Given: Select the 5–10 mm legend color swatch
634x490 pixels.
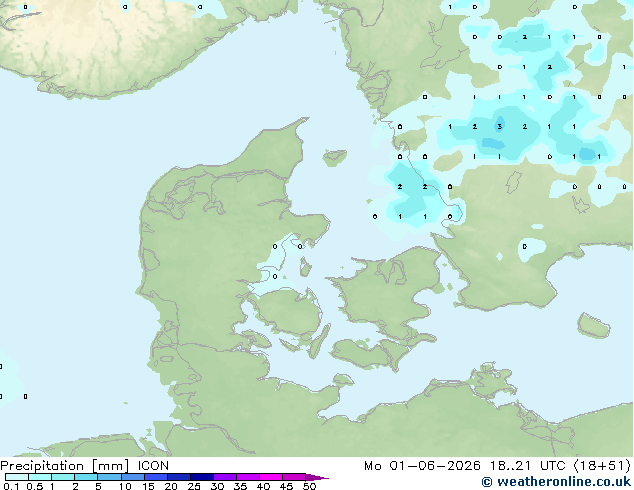Looking at the screenshot, I should click(109, 477).
